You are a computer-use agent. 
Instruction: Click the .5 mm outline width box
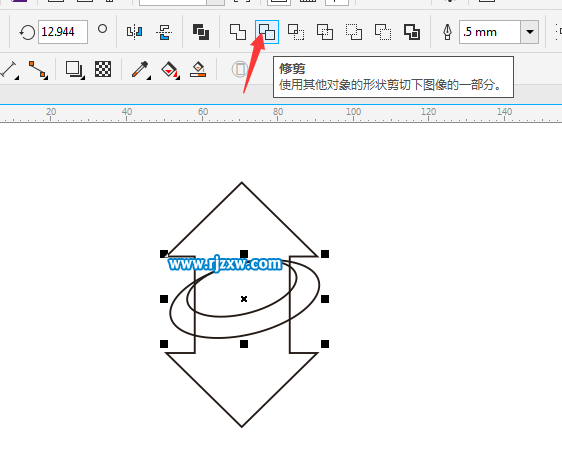pyautogui.click(x=490, y=32)
